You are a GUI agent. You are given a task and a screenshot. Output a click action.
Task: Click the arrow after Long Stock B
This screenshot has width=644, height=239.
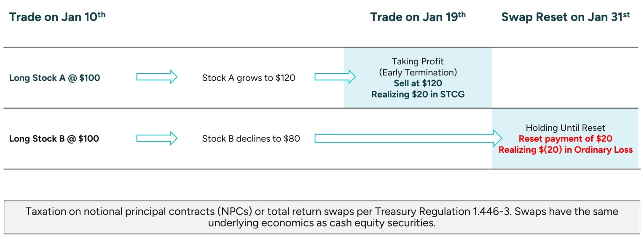coord(157,138)
